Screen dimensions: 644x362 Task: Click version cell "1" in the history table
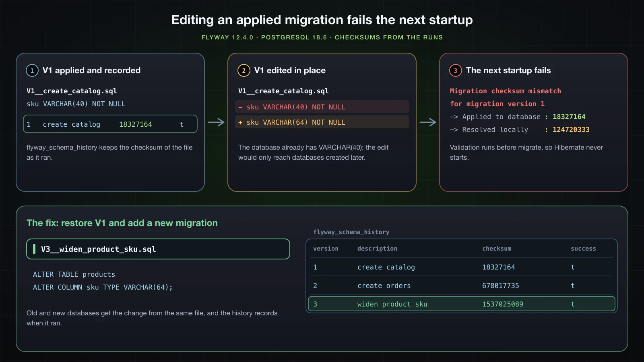click(x=315, y=267)
